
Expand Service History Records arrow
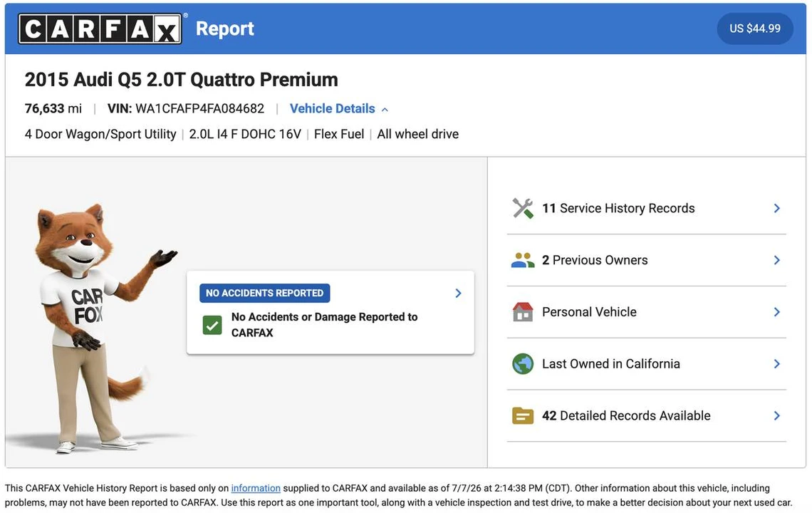[777, 208]
